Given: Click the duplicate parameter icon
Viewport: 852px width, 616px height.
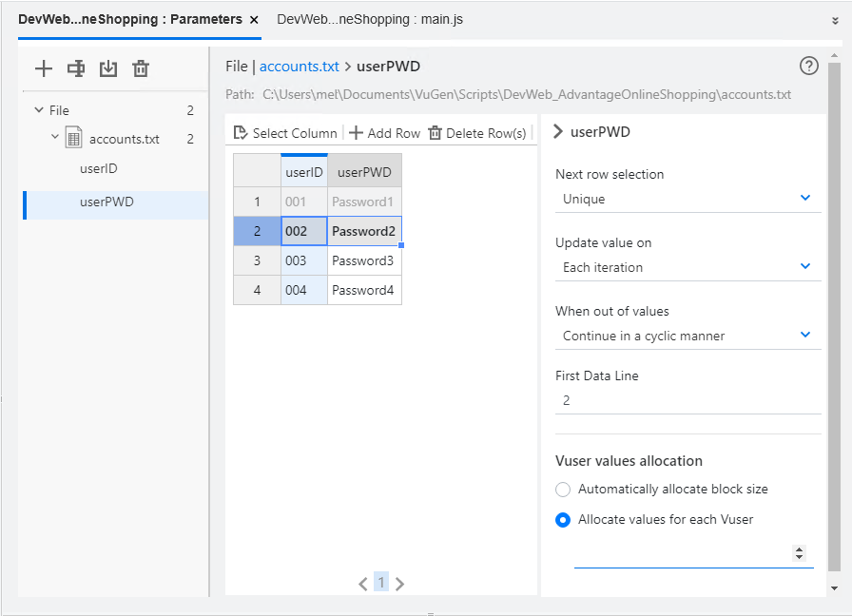Looking at the screenshot, I should pyautogui.click(x=76, y=68).
